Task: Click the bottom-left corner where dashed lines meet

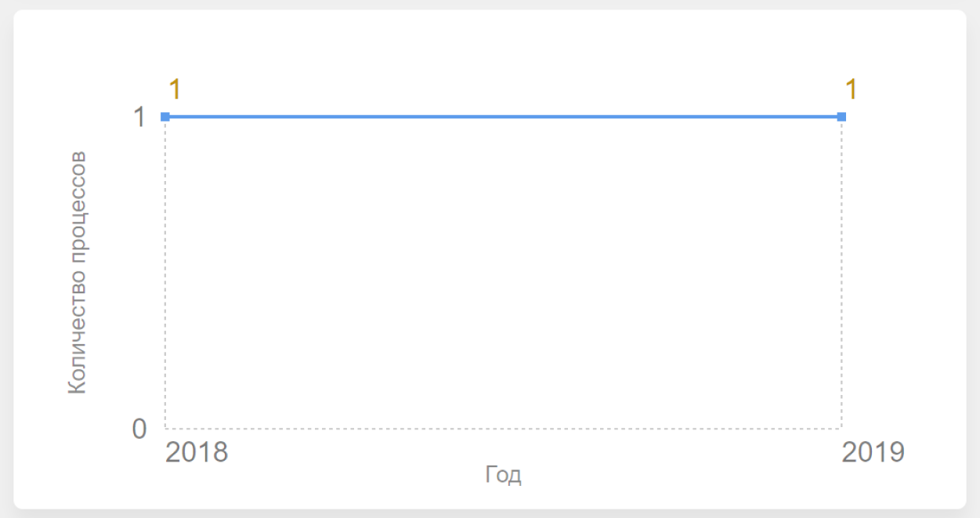Action: [x=165, y=429]
